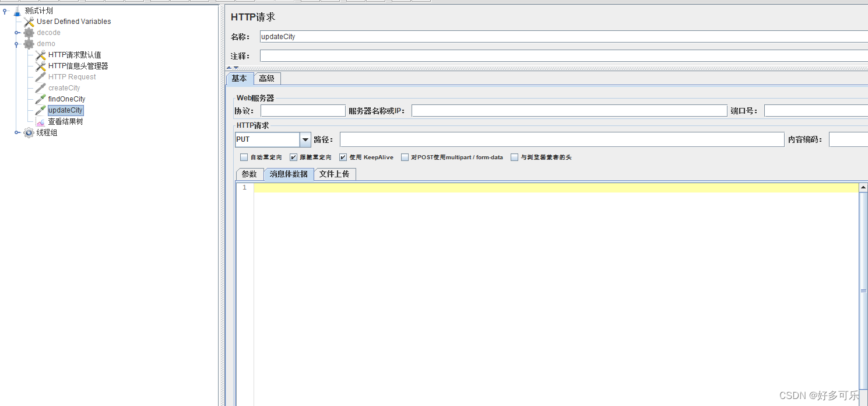Click the HTTP信息头管理器 wrench icon
This screenshot has height=406, width=868.
(x=40, y=66)
